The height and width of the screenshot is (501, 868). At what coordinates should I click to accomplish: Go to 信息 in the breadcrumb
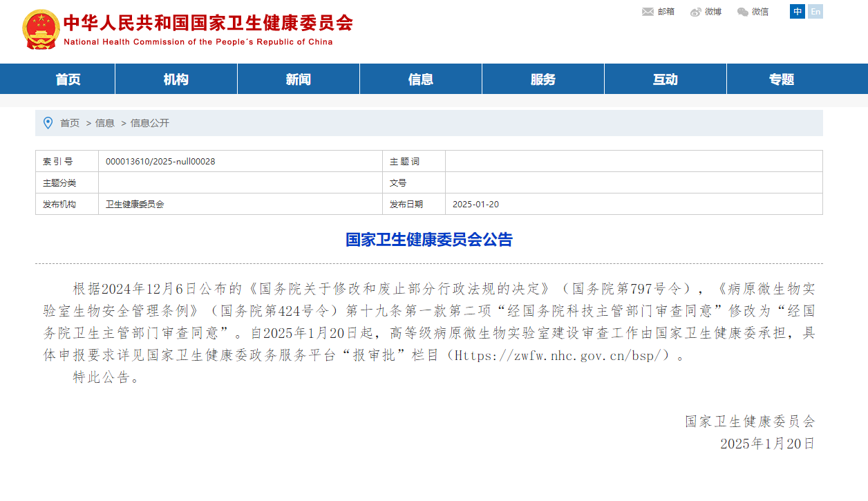[105, 123]
